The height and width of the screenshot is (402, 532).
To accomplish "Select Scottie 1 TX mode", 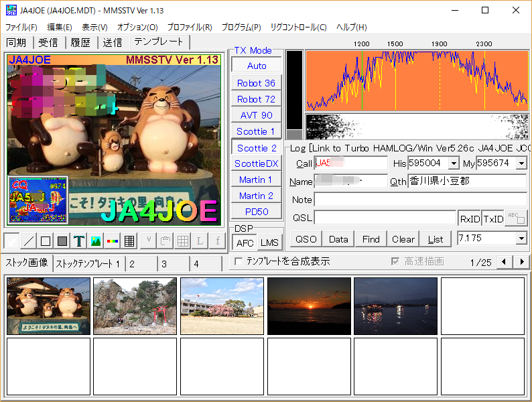I will 257,131.
